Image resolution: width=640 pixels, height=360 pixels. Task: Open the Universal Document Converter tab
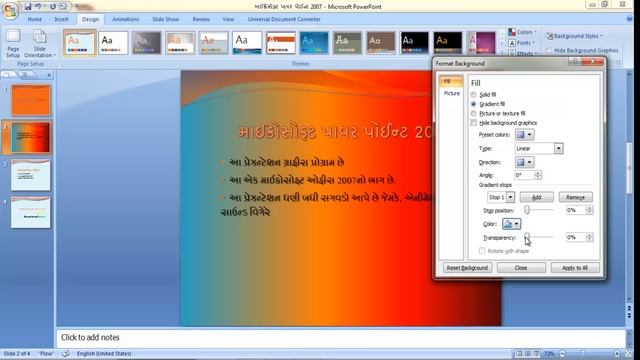pos(284,19)
